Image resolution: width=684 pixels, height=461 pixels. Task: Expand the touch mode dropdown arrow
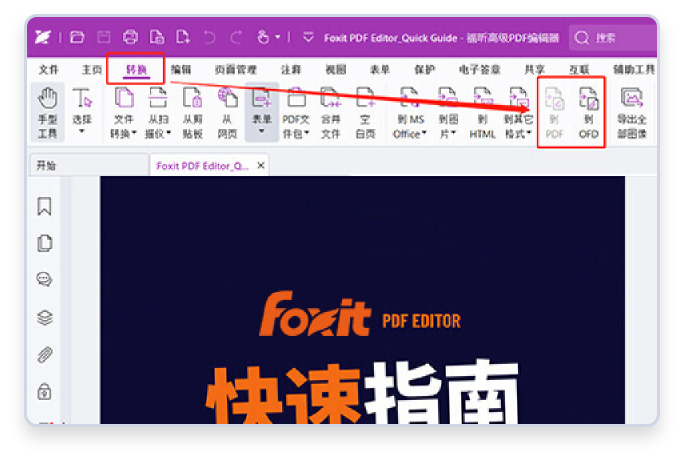[277, 38]
